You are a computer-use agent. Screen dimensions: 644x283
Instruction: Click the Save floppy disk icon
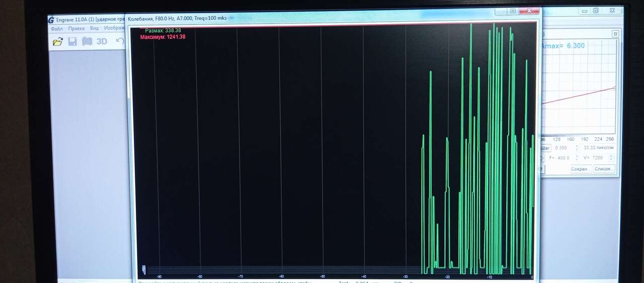click(72, 41)
